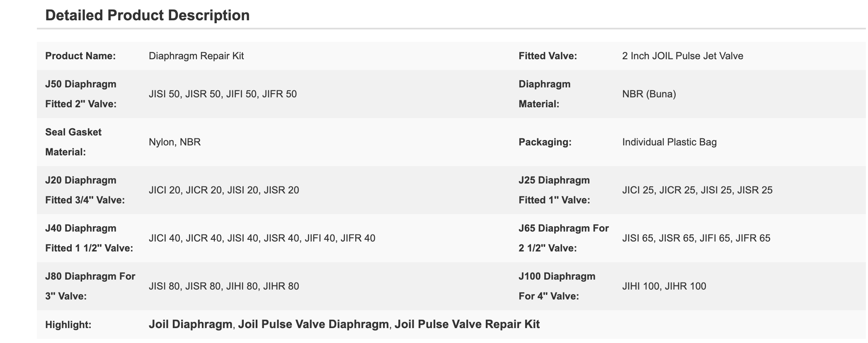Select the JISI 50, JISR 50 value text
Image resolution: width=868 pixels, height=343 pixels.
pos(223,94)
